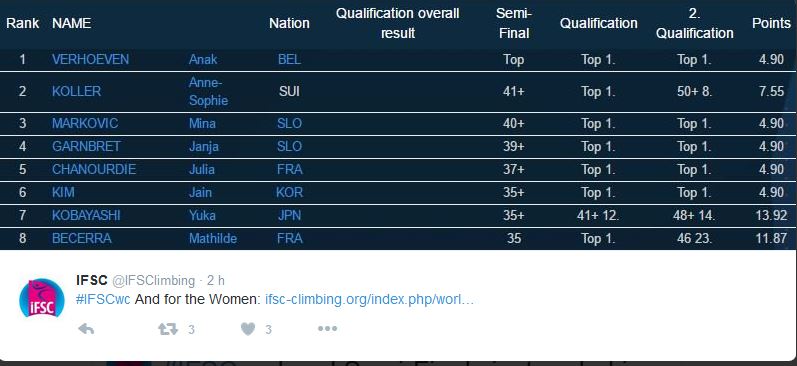Screen dimensions: 797x366
Task: Sort by the Points column header
Action: coord(771,23)
